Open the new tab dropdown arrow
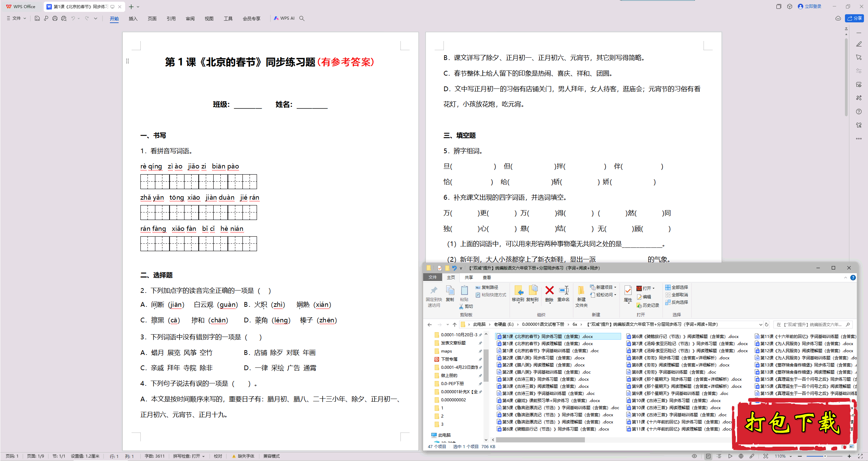The width and height of the screenshot is (868, 461). pyautogui.click(x=138, y=6)
